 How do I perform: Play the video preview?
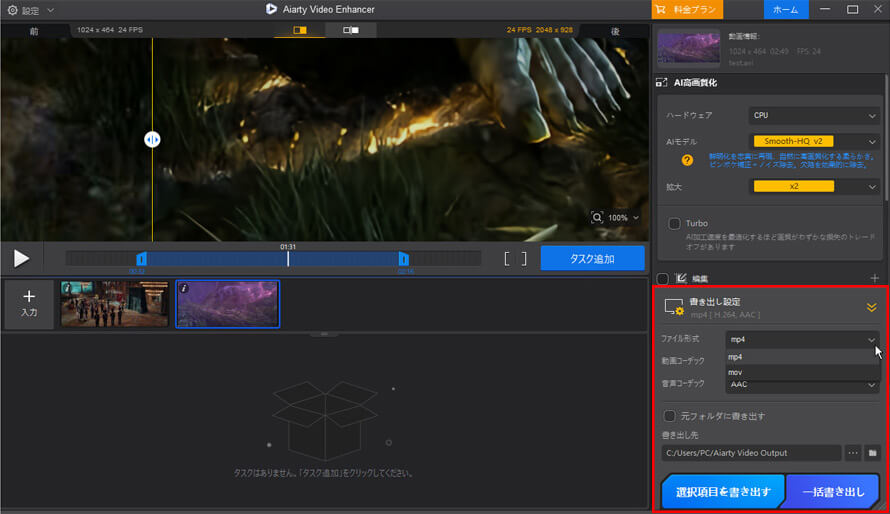point(21,259)
